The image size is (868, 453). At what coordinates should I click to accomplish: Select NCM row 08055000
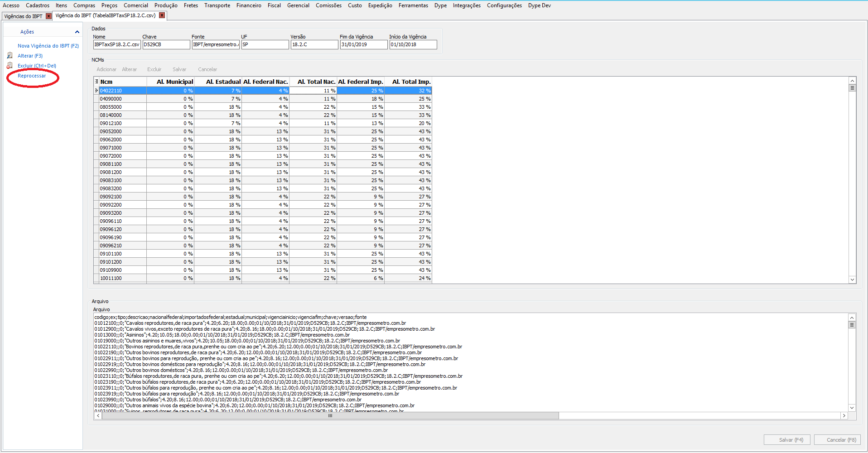[x=263, y=107]
